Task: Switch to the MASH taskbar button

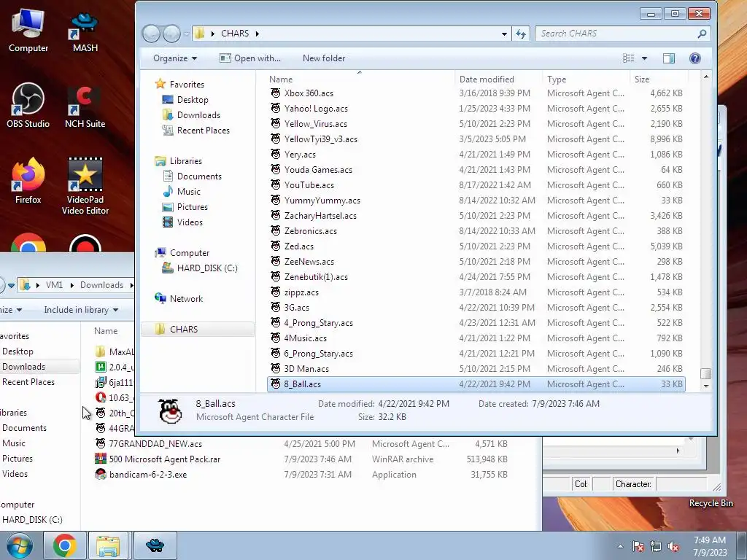Action: point(155,545)
